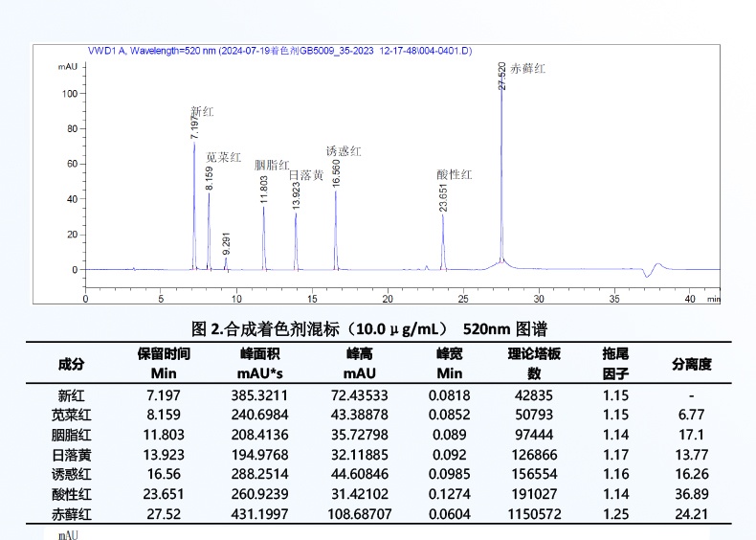
Task: Click the 新红 peak label in the chromatogram
Action: 202,112
